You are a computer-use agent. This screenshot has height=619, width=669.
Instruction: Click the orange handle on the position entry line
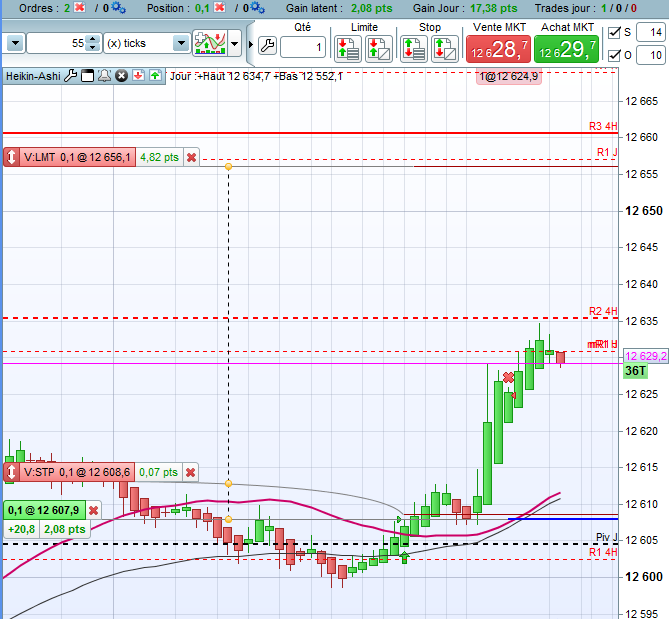click(x=229, y=519)
